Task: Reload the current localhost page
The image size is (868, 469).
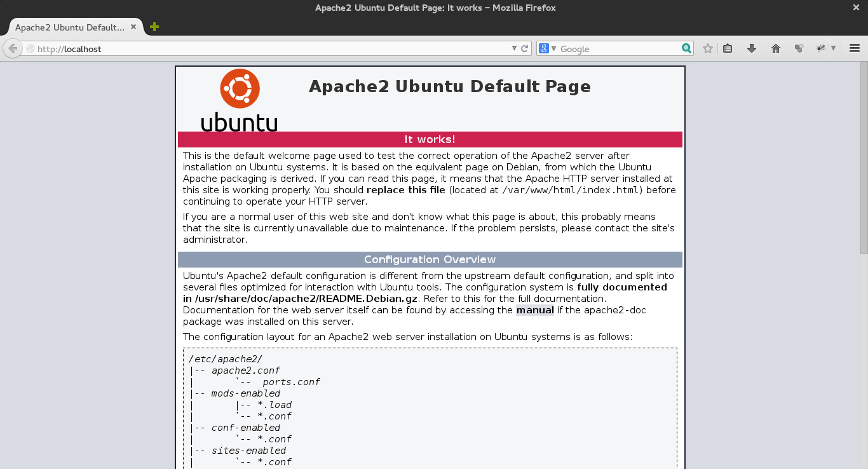Action: point(525,48)
